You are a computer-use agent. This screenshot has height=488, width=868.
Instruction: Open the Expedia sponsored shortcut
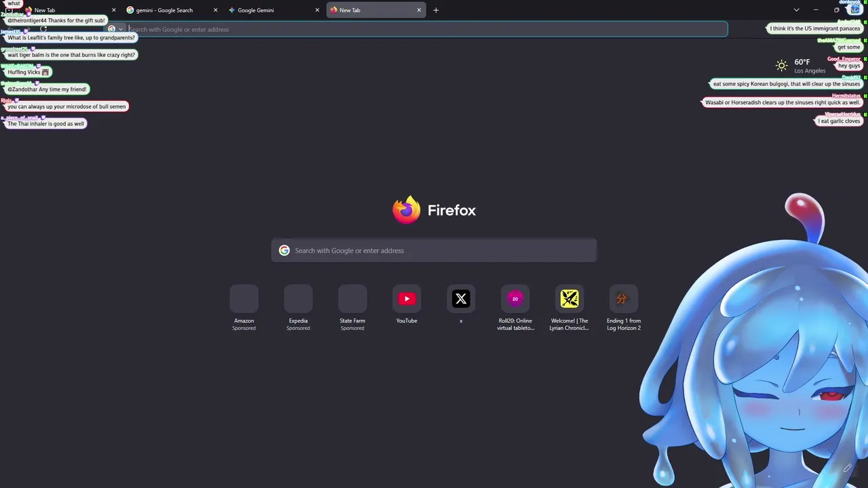298,308
